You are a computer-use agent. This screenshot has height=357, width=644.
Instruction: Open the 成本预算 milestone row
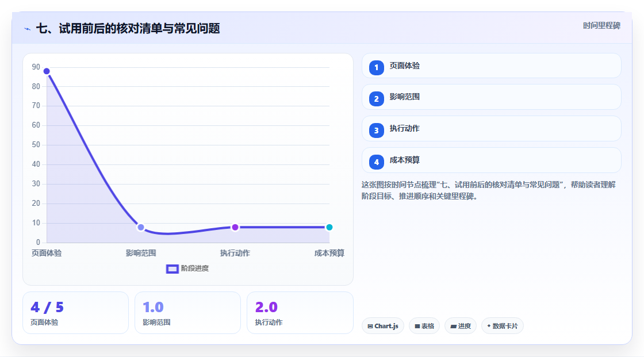point(491,160)
